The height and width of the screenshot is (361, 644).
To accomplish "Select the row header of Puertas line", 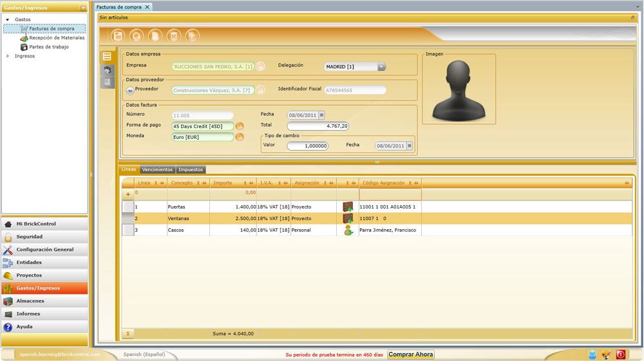I will [128, 207].
